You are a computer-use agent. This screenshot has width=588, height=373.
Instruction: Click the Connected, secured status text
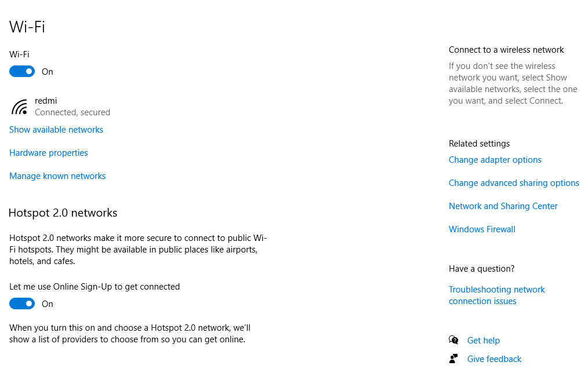tap(72, 112)
